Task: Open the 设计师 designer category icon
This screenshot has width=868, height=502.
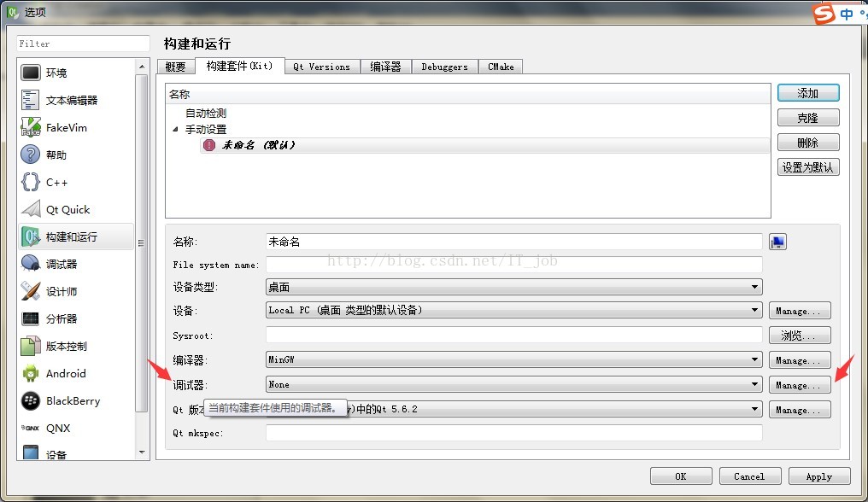Action: pyautogui.click(x=31, y=291)
